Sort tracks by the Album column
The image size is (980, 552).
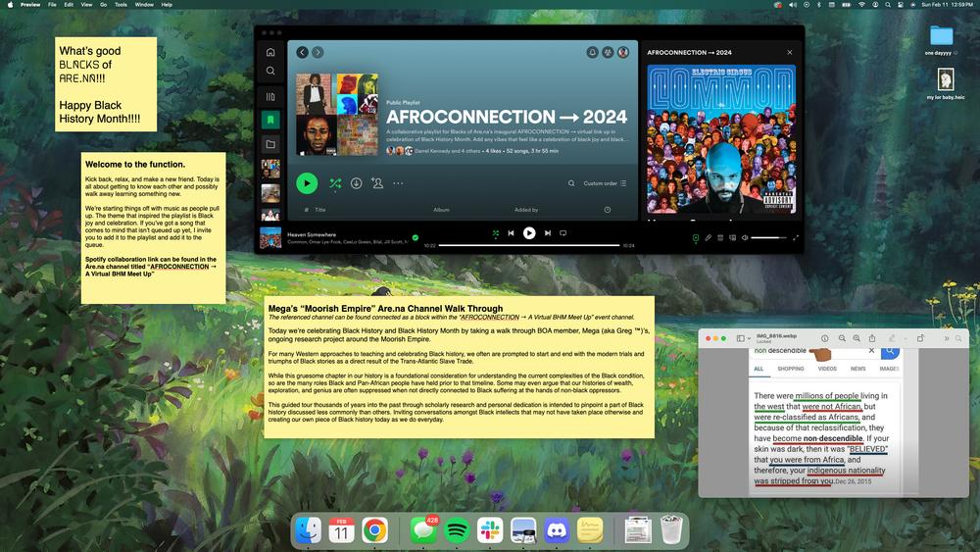(x=441, y=210)
